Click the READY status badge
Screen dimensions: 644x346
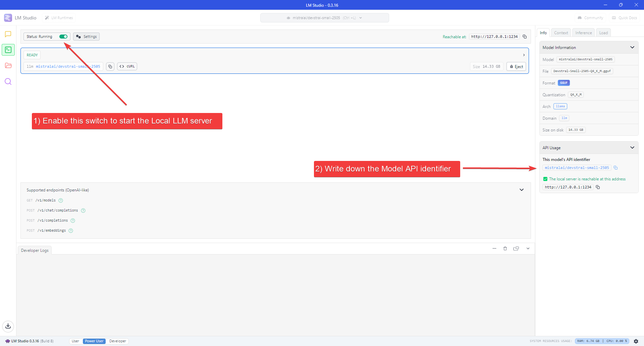tap(32, 55)
